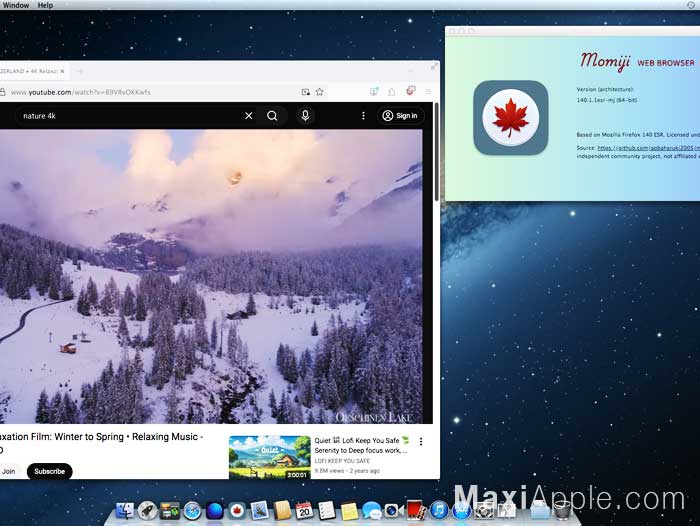This screenshot has width=700, height=526.
Task: Open the account icon in browser toolbar
Action: point(374,92)
